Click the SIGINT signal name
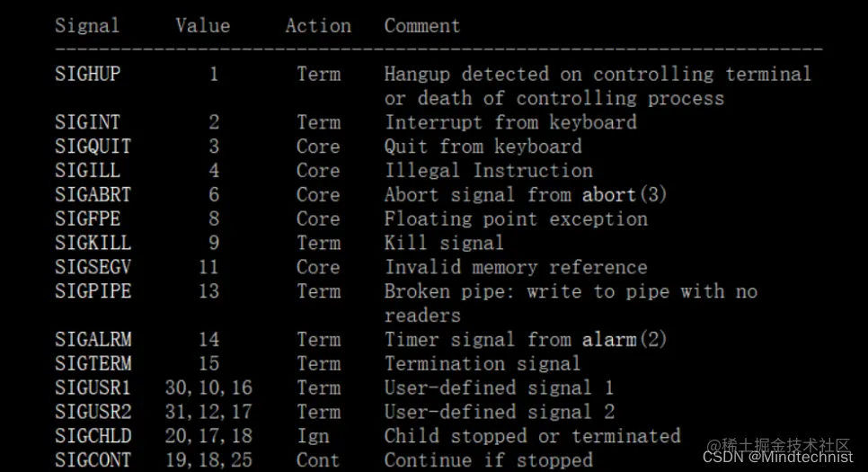Image resolution: width=868 pixels, height=472 pixels. coord(87,122)
